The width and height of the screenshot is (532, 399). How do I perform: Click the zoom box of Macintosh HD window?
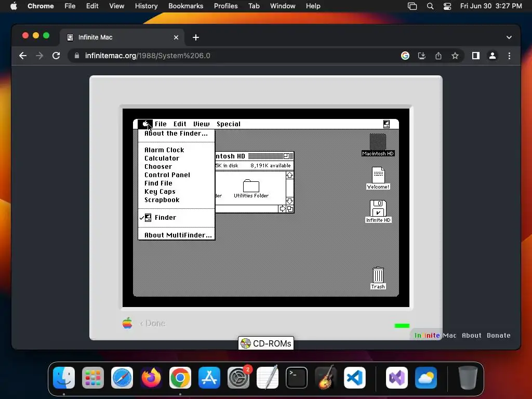click(x=286, y=156)
